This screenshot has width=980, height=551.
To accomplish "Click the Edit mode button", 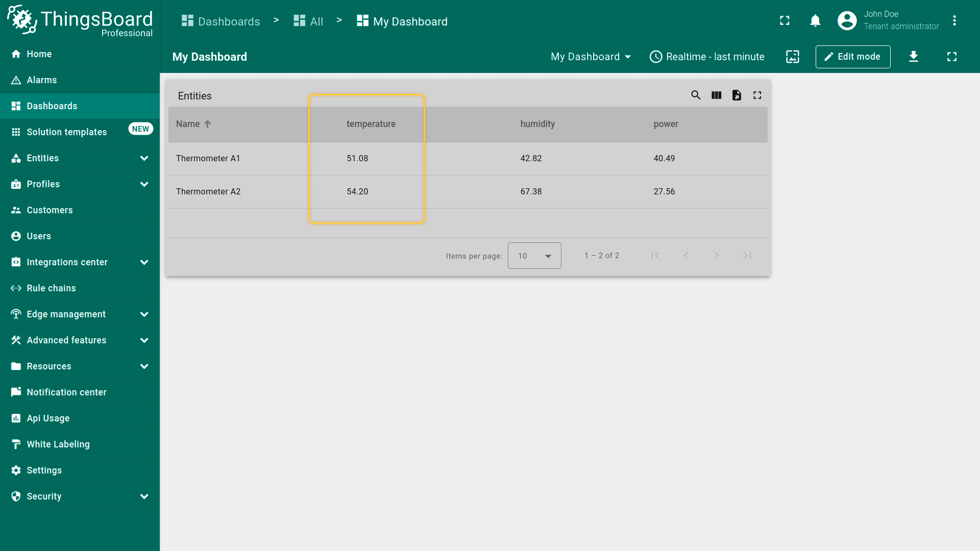I will coord(852,57).
